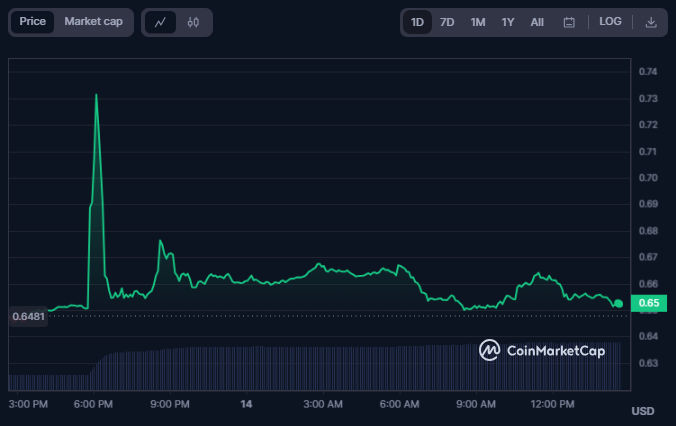Select the 1D time range
Screen dimensions: 676x426
(417, 22)
